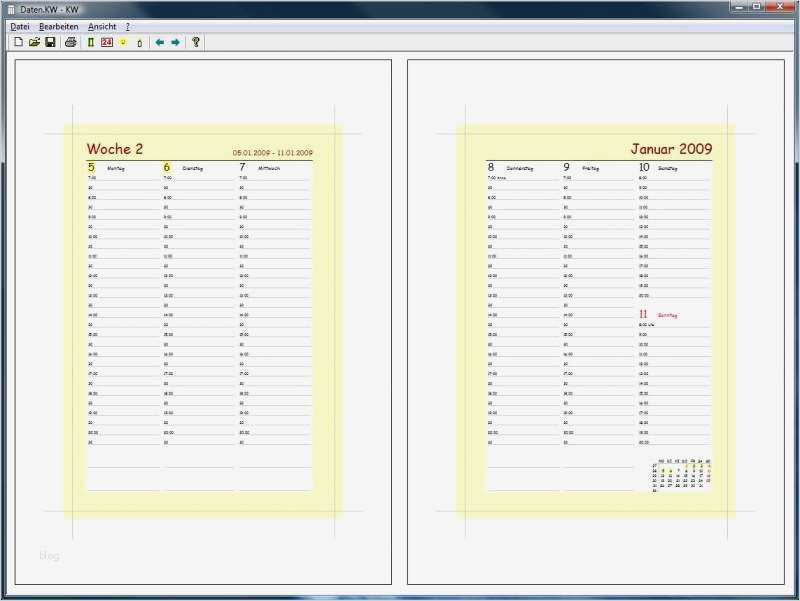Open help with question mark icon
Screen dimensions: 800x601
click(x=196, y=42)
